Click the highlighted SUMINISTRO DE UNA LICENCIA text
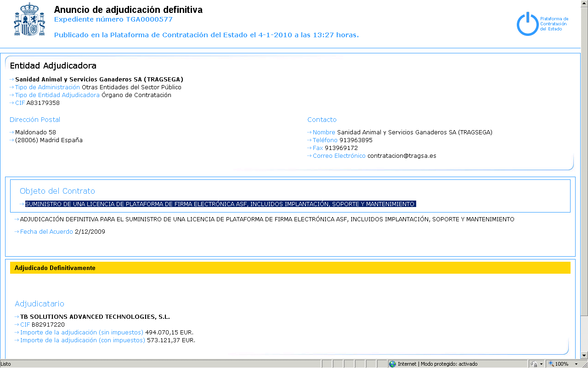Image resolution: width=588 pixels, height=368 pixels. pyautogui.click(x=220, y=204)
